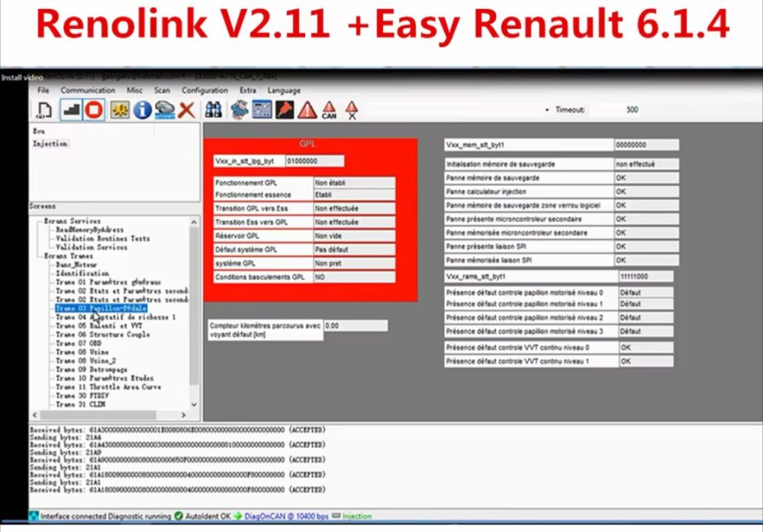The height and width of the screenshot is (532, 763).
Task: Click the green checkmark AutoIdent icon
Action: coord(179,516)
